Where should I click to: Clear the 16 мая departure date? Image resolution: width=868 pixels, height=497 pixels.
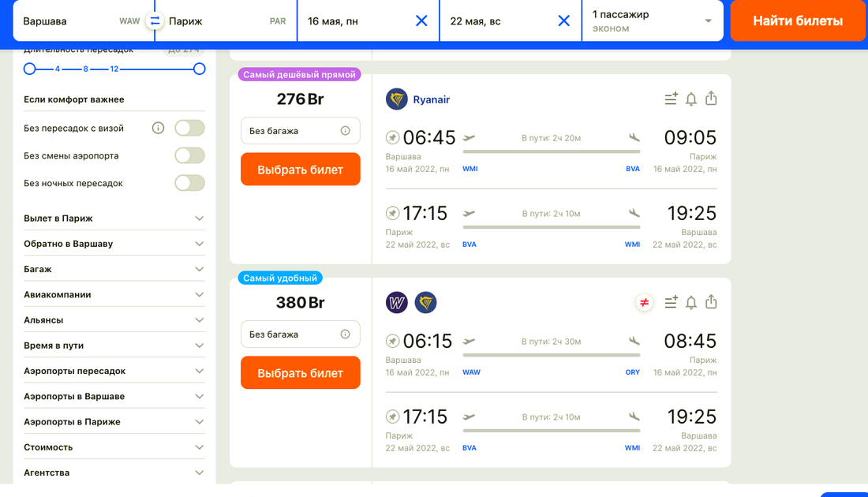pyautogui.click(x=421, y=21)
